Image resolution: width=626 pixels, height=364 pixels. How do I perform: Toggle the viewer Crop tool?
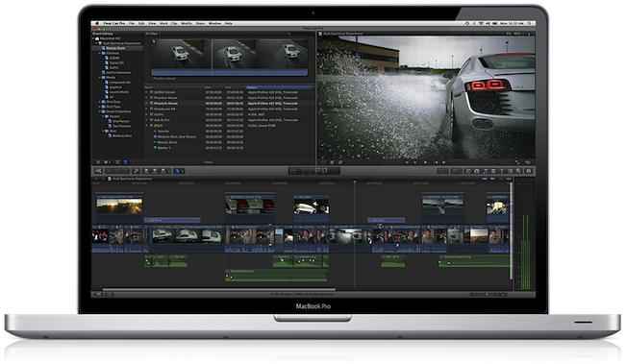[x=332, y=162]
